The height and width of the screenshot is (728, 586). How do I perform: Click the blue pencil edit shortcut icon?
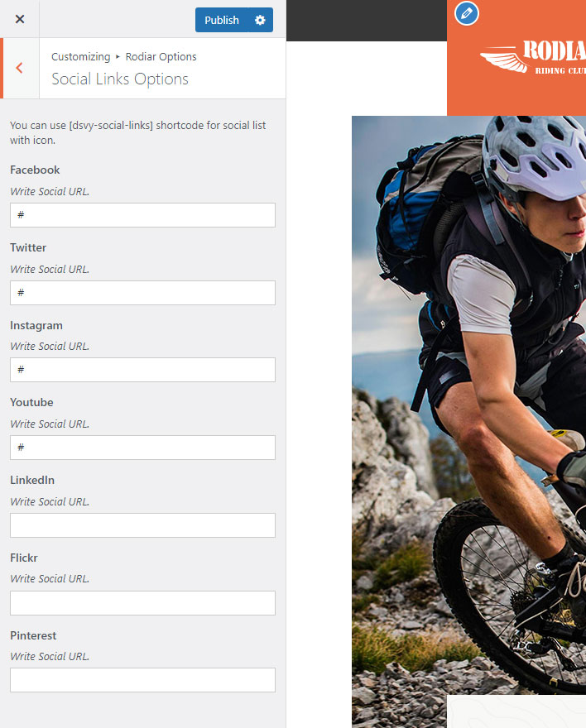pyautogui.click(x=467, y=13)
